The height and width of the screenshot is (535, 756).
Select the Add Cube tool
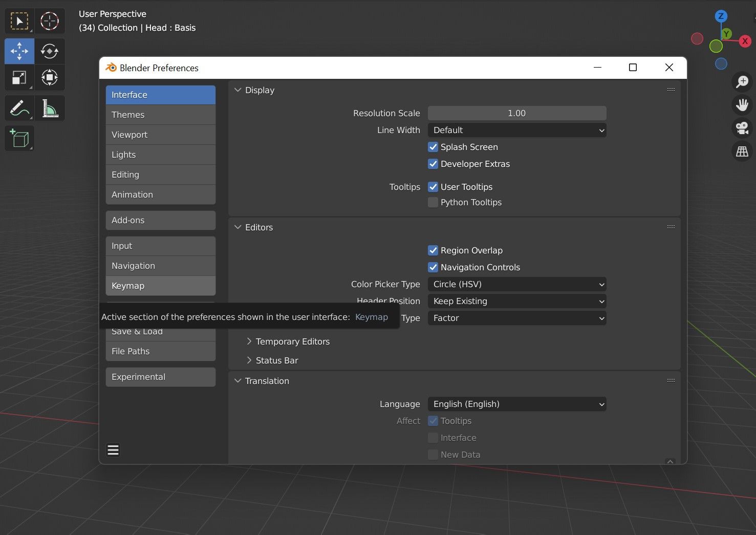point(19,138)
